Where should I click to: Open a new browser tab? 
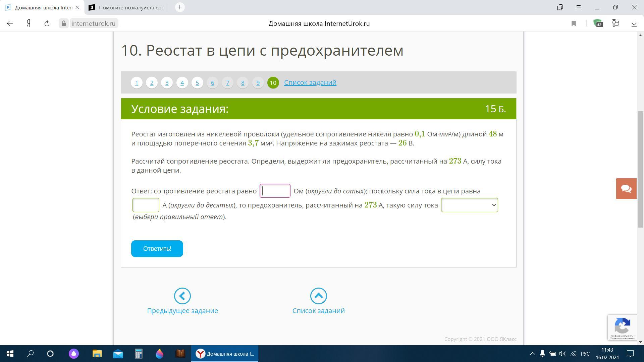(180, 7)
